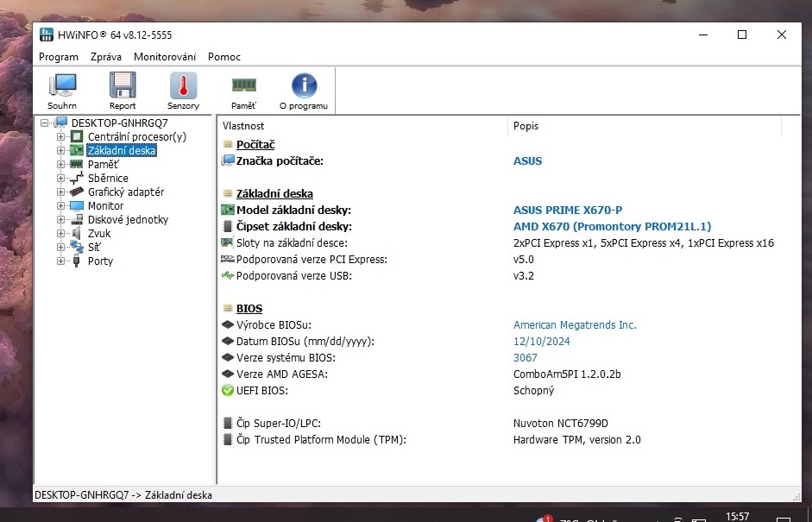Open memory details via Paměť toolbar icon

(x=242, y=89)
